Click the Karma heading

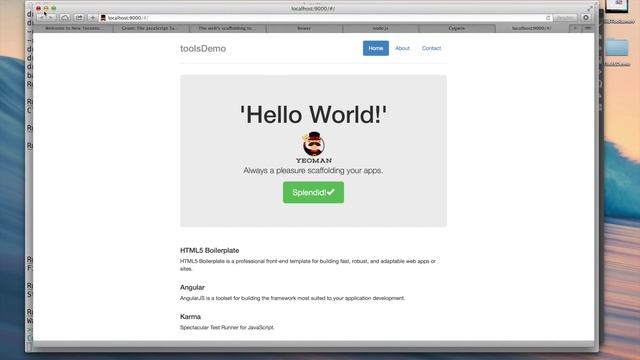point(190,317)
